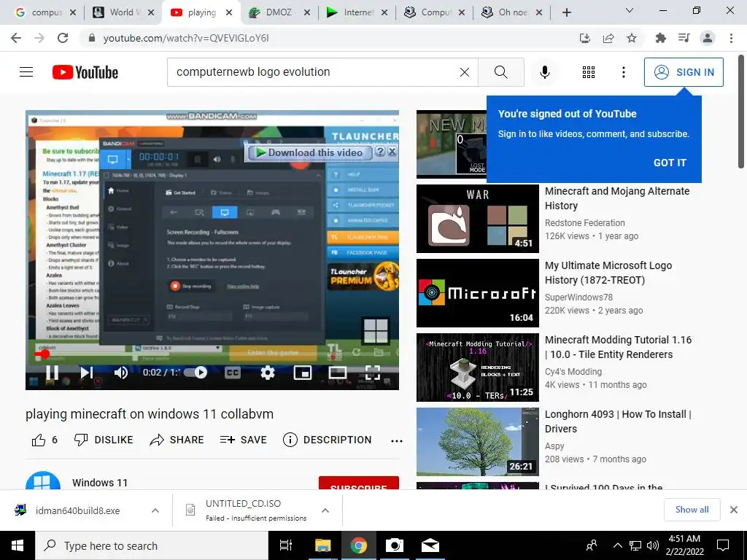Pause the YouTube video
The width and height of the screenshot is (747, 560).
52,373
